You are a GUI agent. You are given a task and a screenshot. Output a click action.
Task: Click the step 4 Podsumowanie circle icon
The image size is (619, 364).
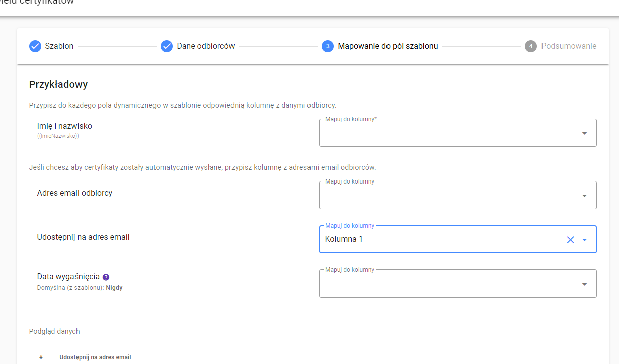point(531,46)
